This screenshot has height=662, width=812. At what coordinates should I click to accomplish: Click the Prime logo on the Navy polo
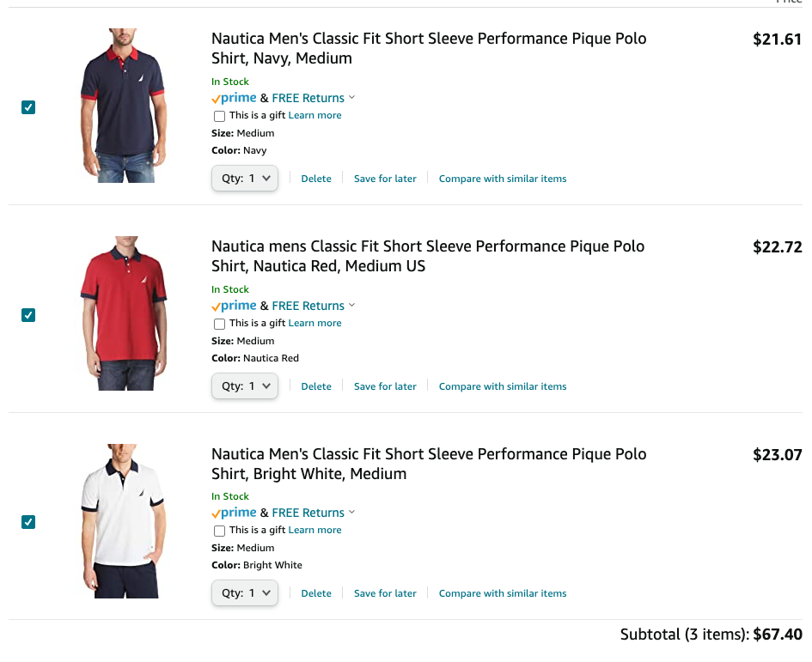coord(235,98)
